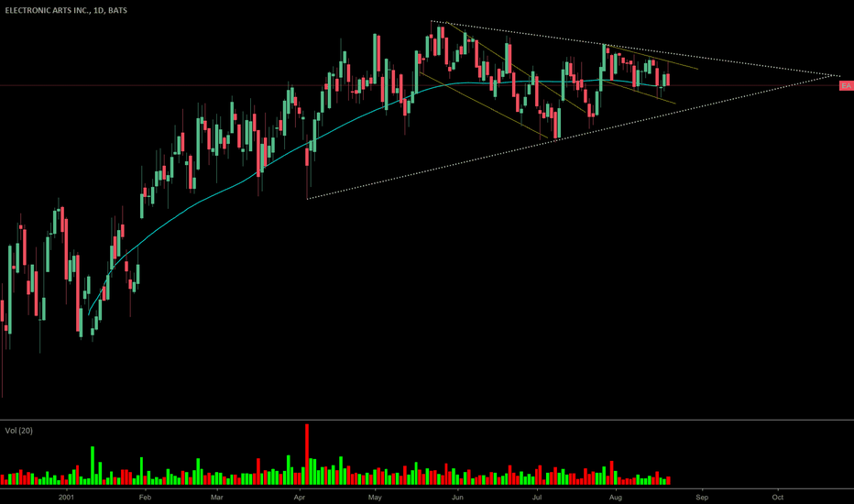Click the Mar label on time axis
The height and width of the screenshot is (504, 854).
[217, 497]
